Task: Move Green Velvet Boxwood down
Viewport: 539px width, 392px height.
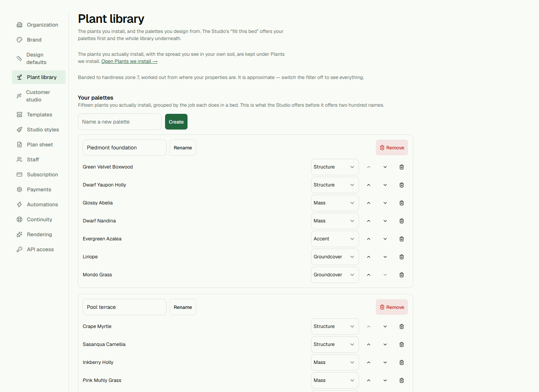Action: click(x=385, y=167)
